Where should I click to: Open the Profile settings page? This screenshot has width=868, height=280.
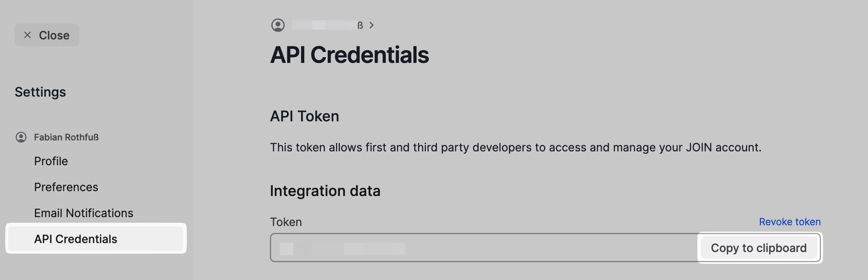point(51,161)
